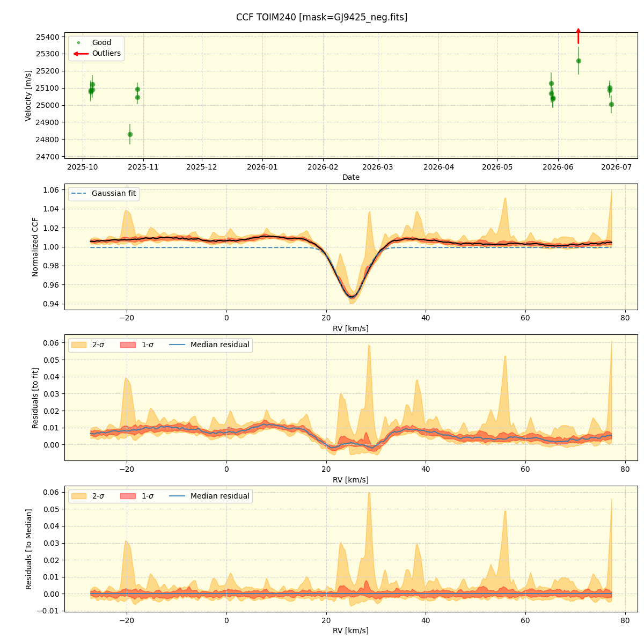This screenshot has width=644, height=644.
Task: Click the lowest velocity data point near 24830
Action: pos(130,134)
